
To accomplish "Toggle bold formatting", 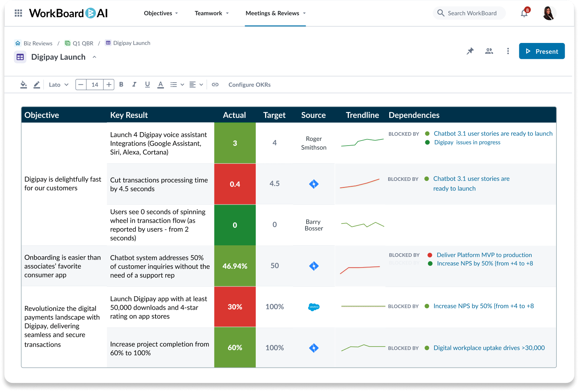I will coord(121,85).
